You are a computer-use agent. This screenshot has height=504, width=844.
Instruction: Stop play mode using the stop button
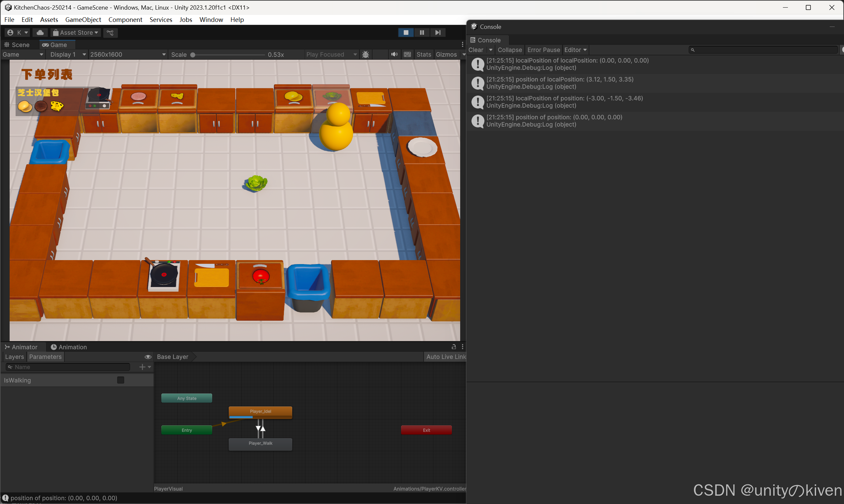point(406,32)
